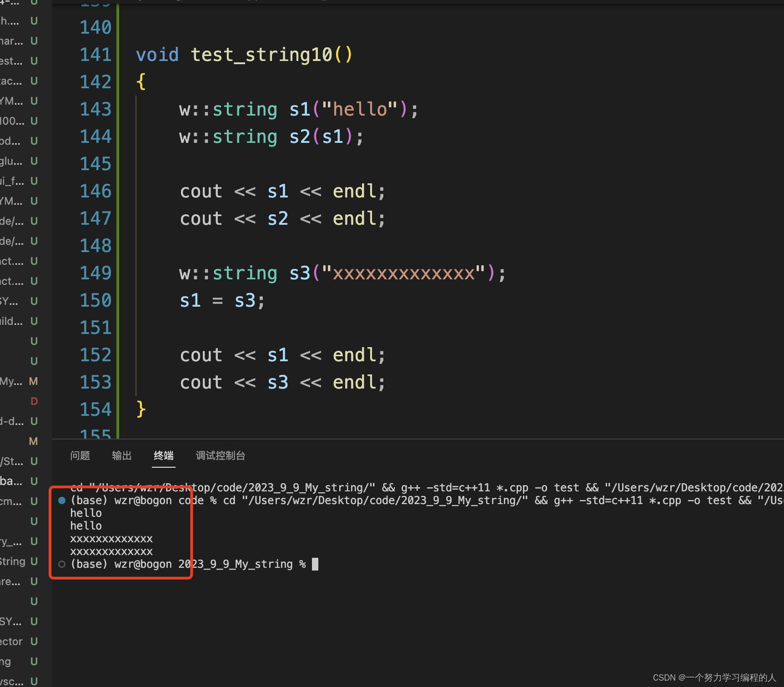The width and height of the screenshot is (784, 687).
Task: Focus the terminal cursor after 2023_9_9_My_string %
Action: pos(315,564)
